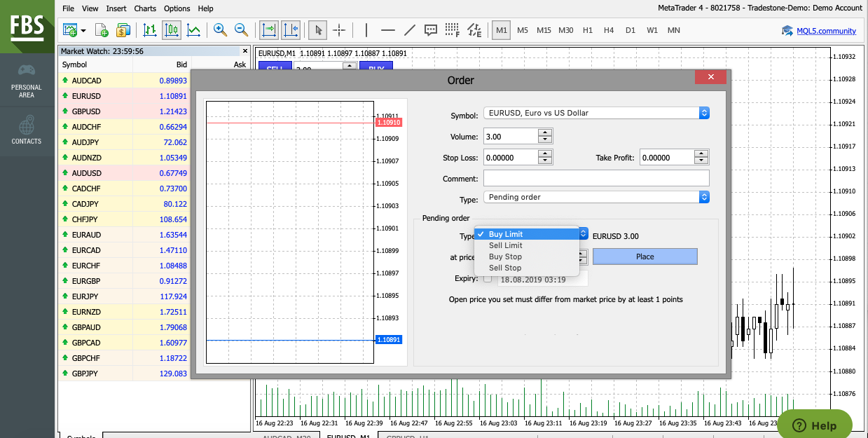
Task: Open the Profiles icon with plus sign
Action: (102, 30)
